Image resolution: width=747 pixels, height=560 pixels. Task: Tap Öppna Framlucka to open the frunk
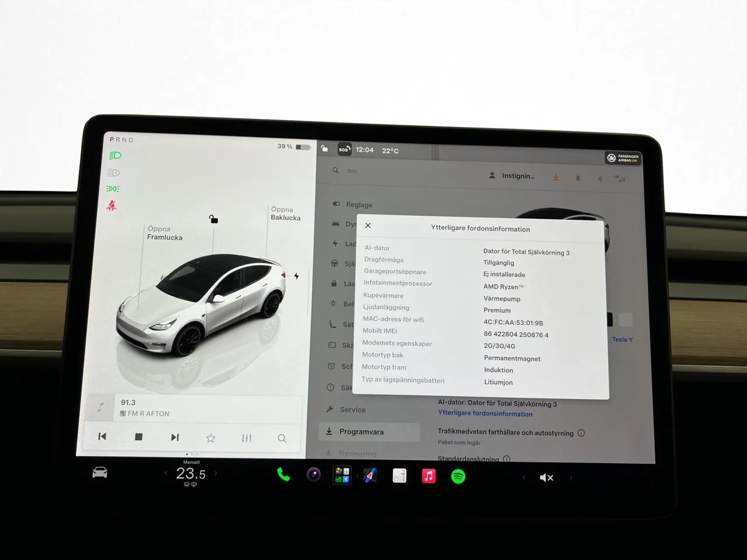[165, 233]
